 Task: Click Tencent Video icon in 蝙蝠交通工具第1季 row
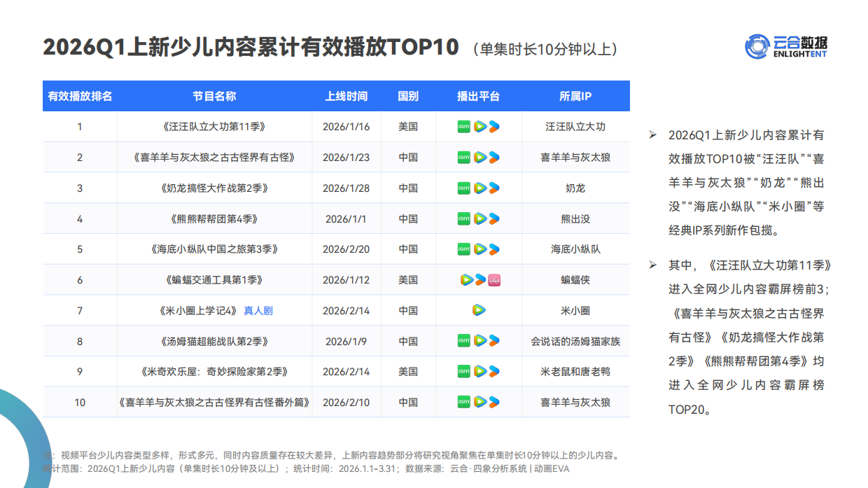click(x=467, y=280)
